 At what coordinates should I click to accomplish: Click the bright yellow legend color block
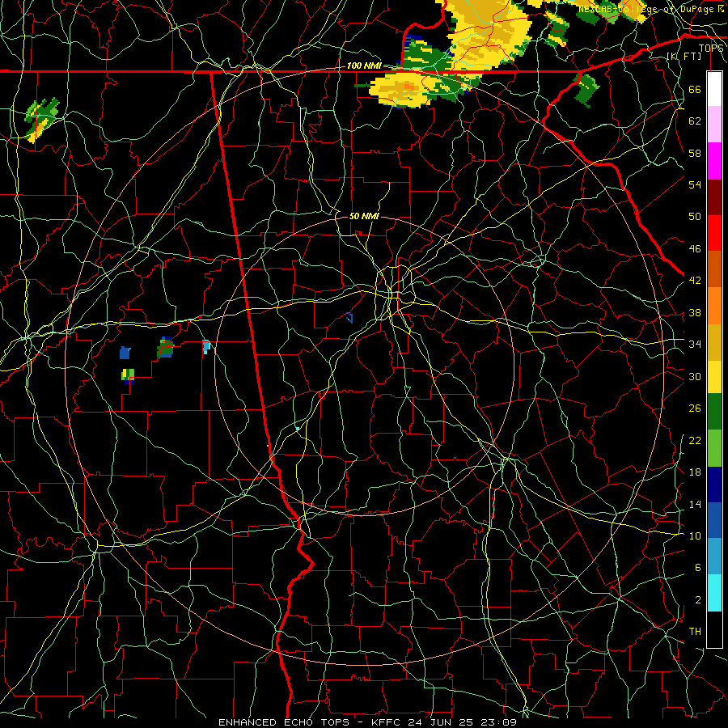point(714,377)
